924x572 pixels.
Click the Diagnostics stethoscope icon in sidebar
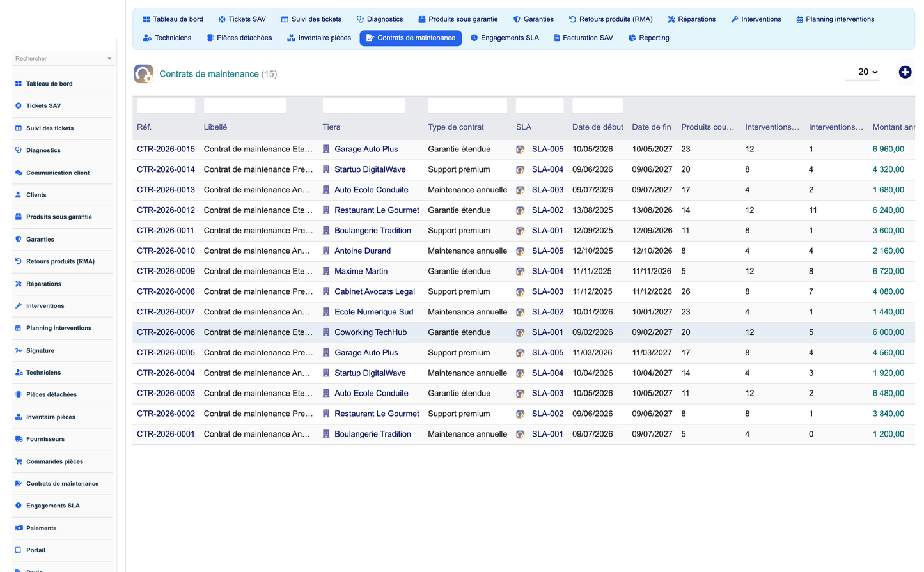click(x=19, y=150)
